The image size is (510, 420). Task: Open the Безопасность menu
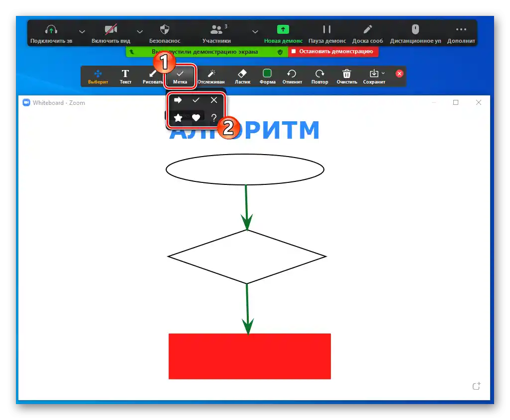pyautogui.click(x=164, y=31)
